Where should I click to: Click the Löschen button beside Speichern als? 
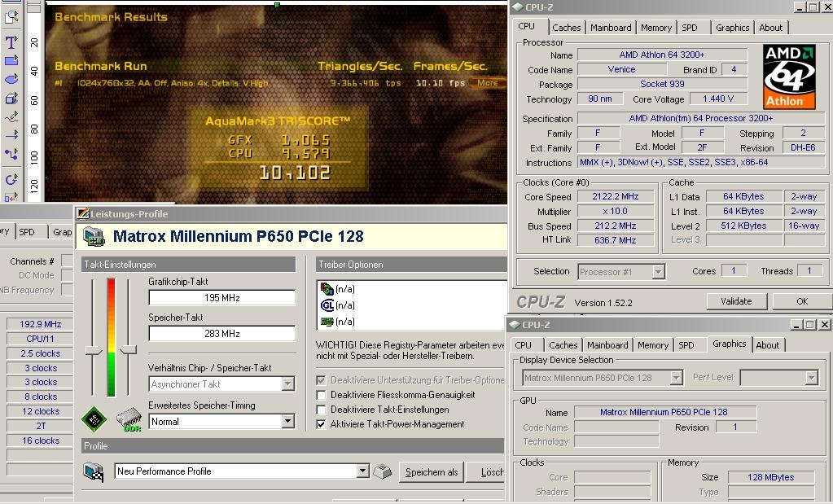click(x=486, y=472)
